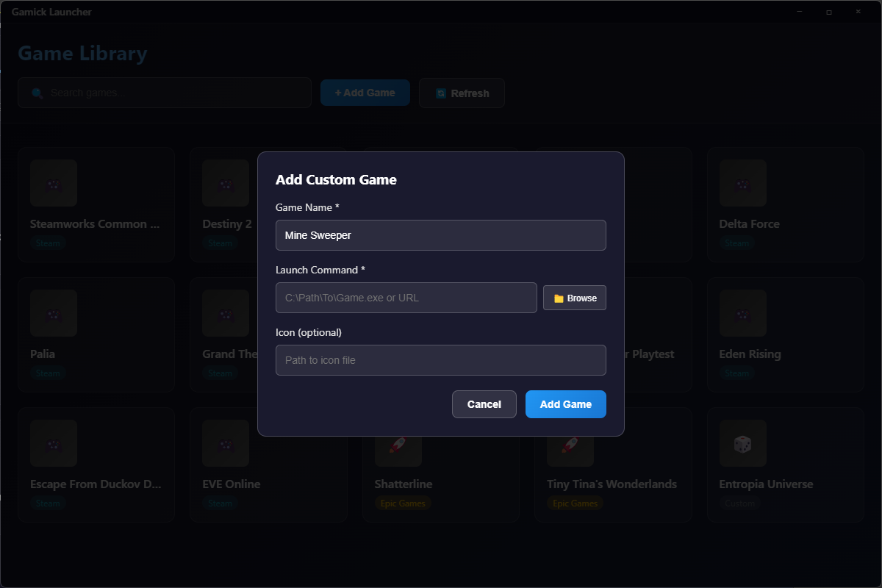Viewport: 882px width, 588px height.
Task: Cancel the Add Custom Game dialog
Action: 484,404
